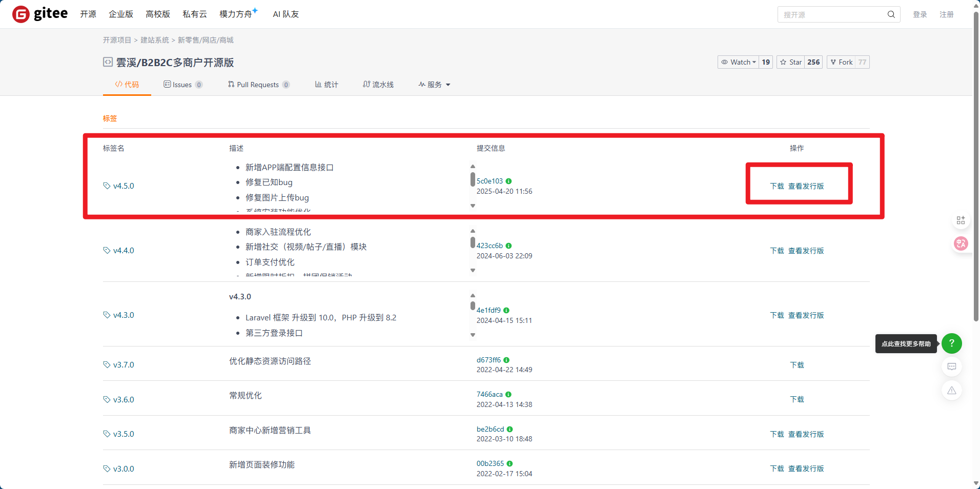The image size is (980, 489).
Task: Open the feedback chat bubble icon
Action: click(952, 366)
